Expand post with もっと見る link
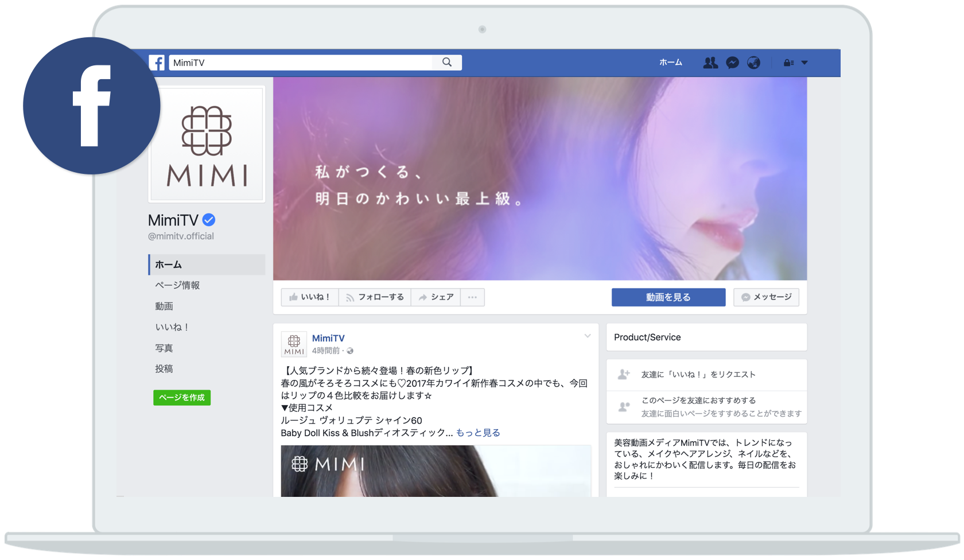The width and height of the screenshot is (964, 560). pos(478,433)
